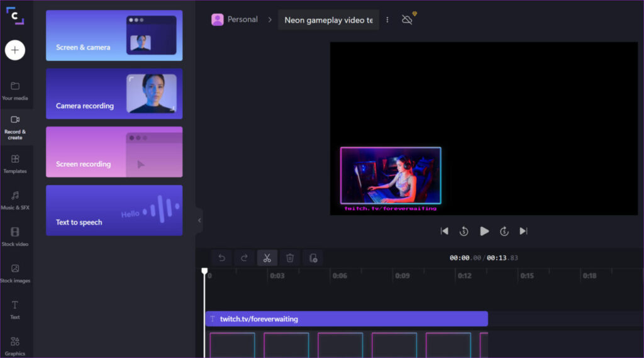Click the Personal workspace avatar
This screenshot has width=644, height=358.
click(x=217, y=20)
